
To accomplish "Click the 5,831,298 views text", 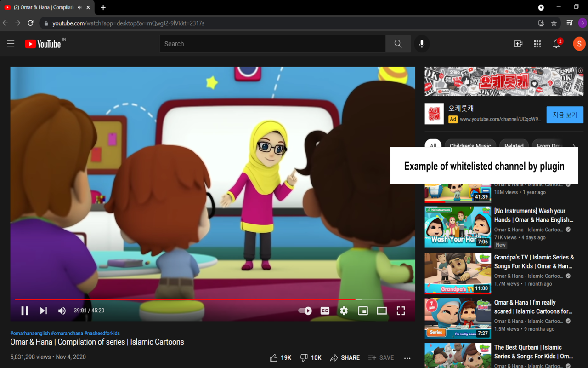I will point(30,357).
